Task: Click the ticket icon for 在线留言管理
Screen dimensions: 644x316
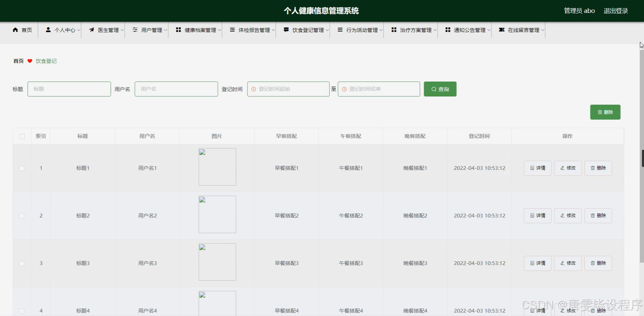Action: (x=502, y=30)
